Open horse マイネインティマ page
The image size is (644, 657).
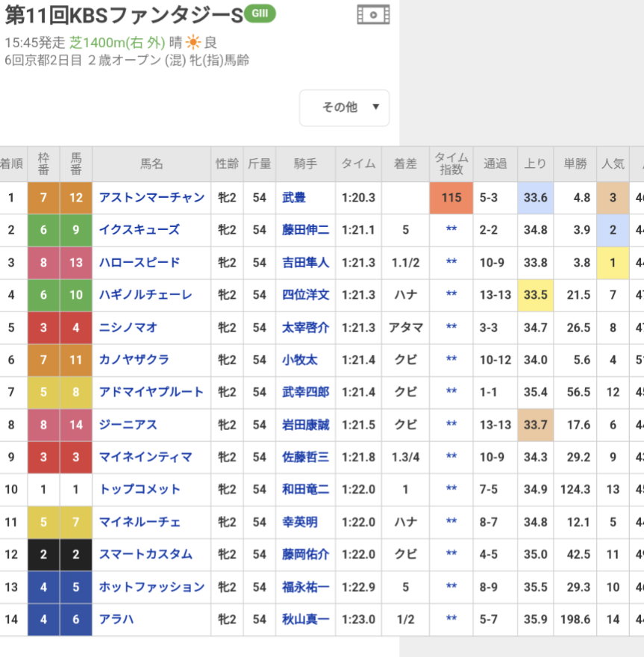click(x=146, y=457)
